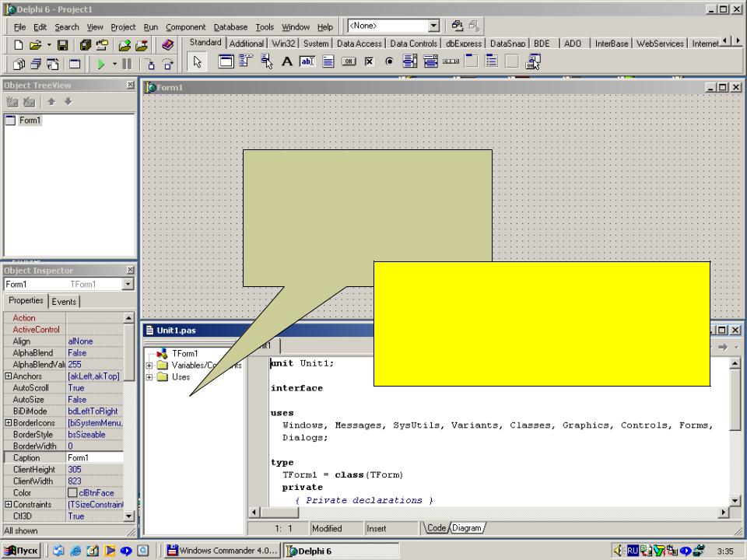Select the MainMenu component icon
Image resolution: width=747 pixels, height=560 pixels.
(246, 61)
